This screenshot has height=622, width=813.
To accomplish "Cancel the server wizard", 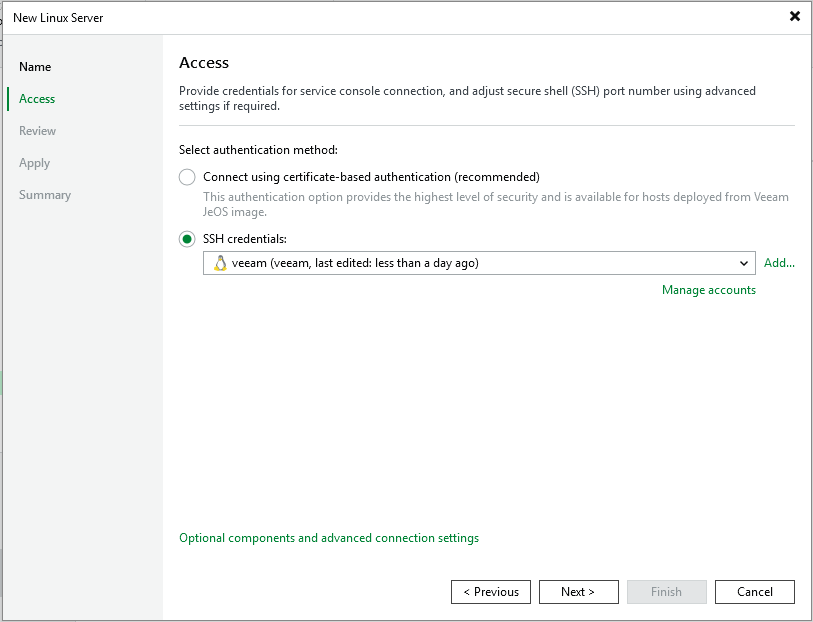I will [x=754, y=592].
